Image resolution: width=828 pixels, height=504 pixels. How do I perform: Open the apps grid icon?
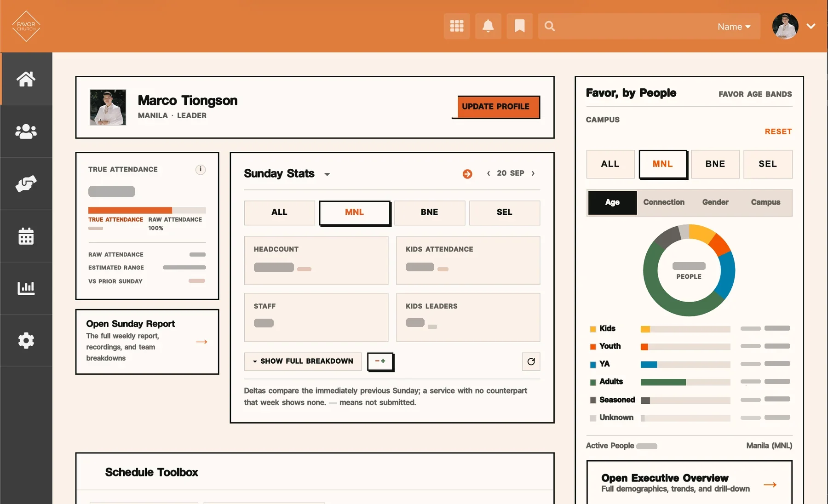point(457,26)
